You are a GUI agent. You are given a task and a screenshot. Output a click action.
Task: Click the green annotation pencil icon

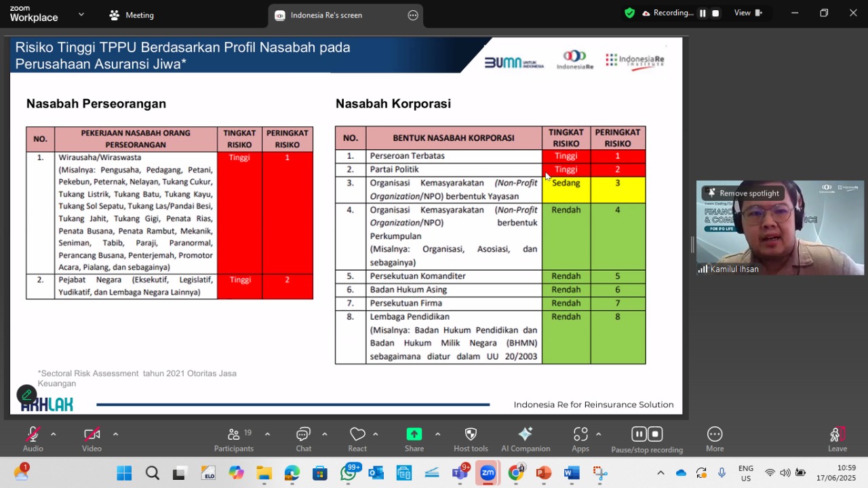pos(26,394)
